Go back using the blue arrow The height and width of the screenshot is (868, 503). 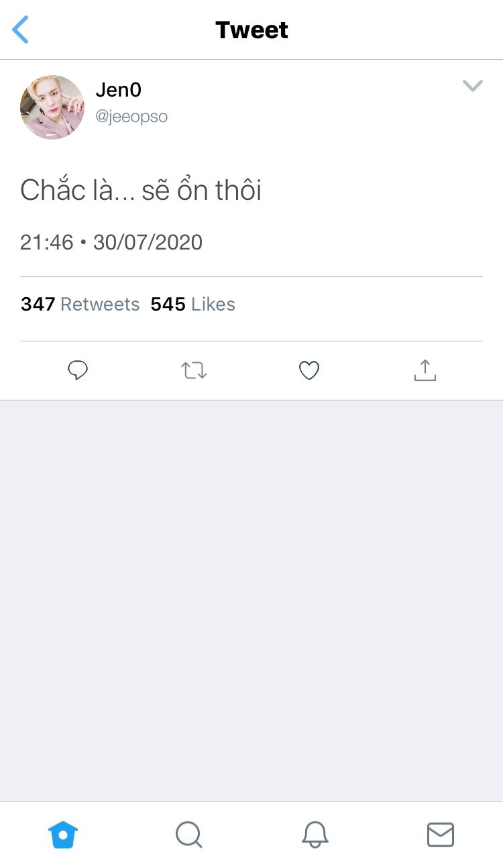21,30
